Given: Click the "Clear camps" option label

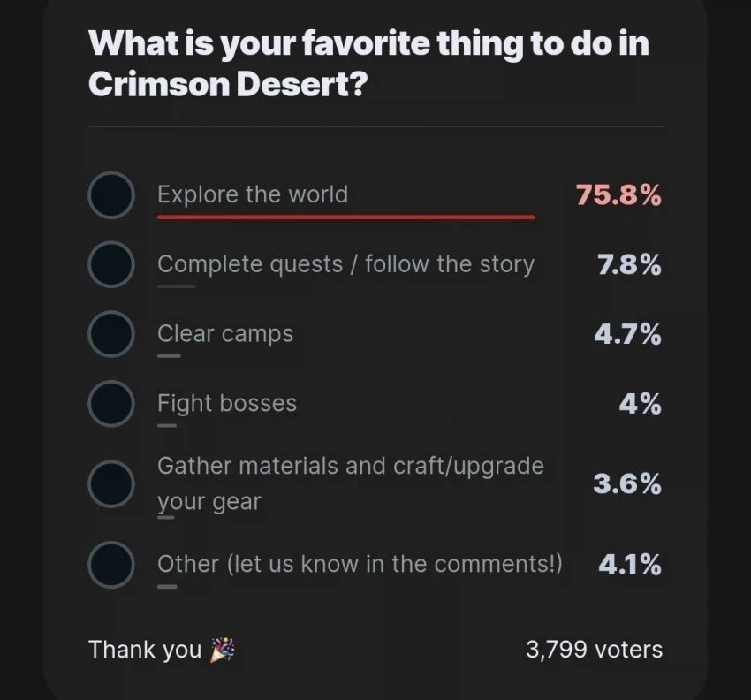Looking at the screenshot, I should [225, 334].
